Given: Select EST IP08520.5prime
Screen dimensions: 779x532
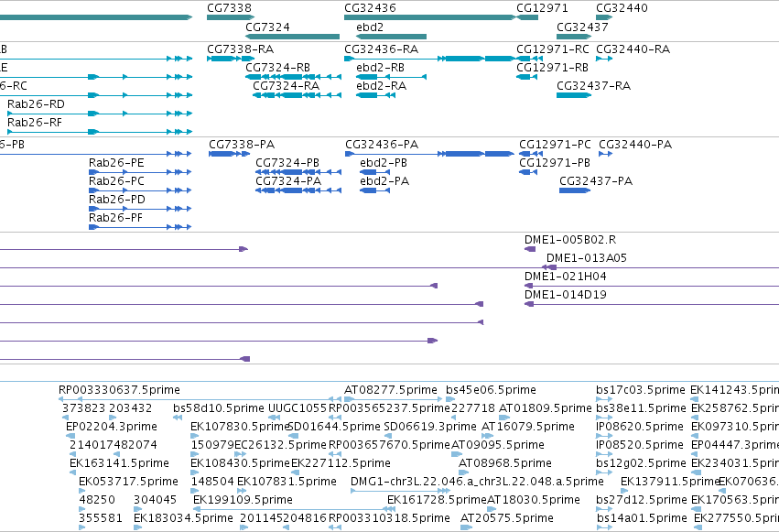Looking at the screenshot, I should pos(639,445).
